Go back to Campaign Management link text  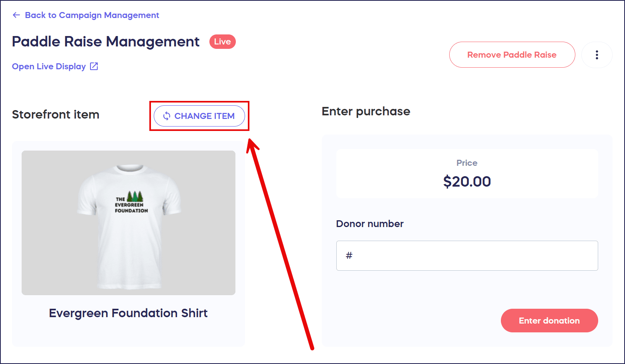point(92,15)
